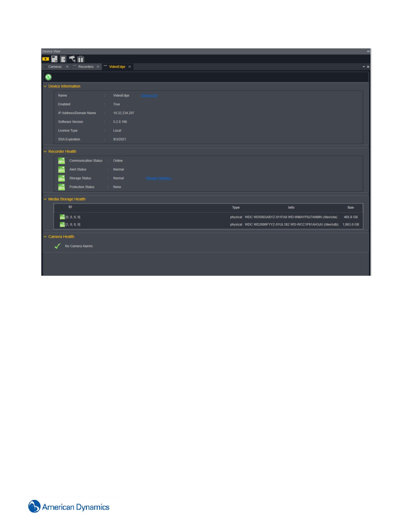411x532 pixels.
Task: Click the green No Camera Alarms checkmark
Action: pos(58,246)
